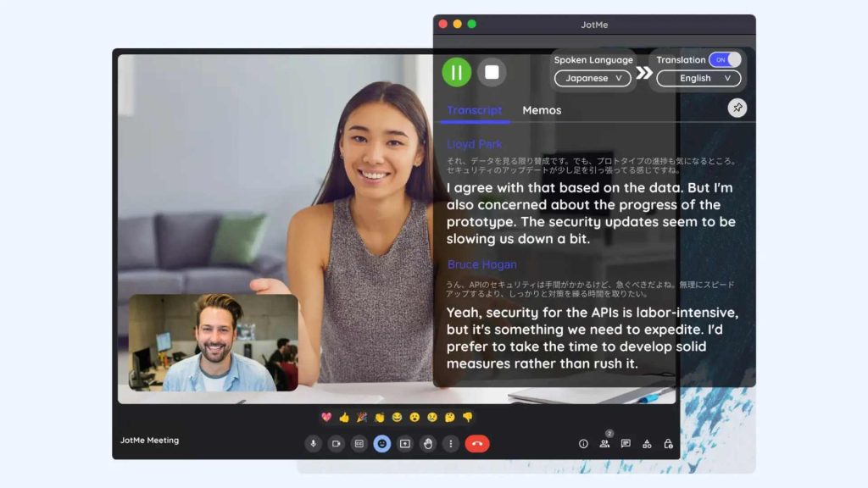Send the sad face reaction
The width and height of the screenshot is (868, 488).
(x=432, y=417)
